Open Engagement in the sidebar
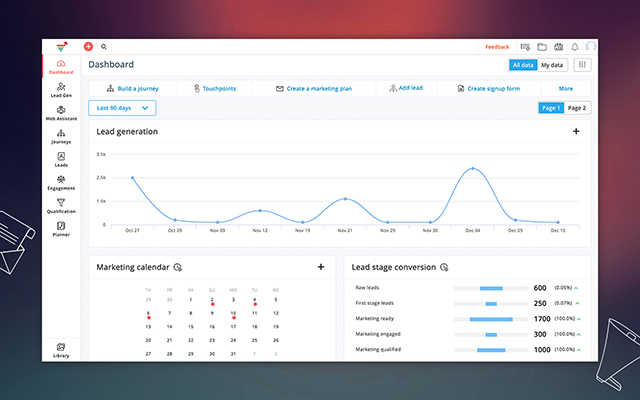640x400 pixels. click(61, 183)
